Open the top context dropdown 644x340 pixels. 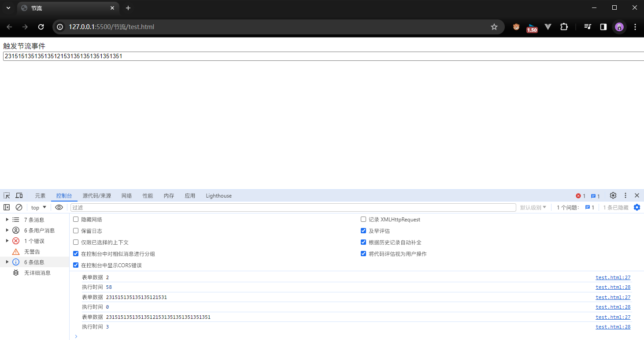pos(39,207)
